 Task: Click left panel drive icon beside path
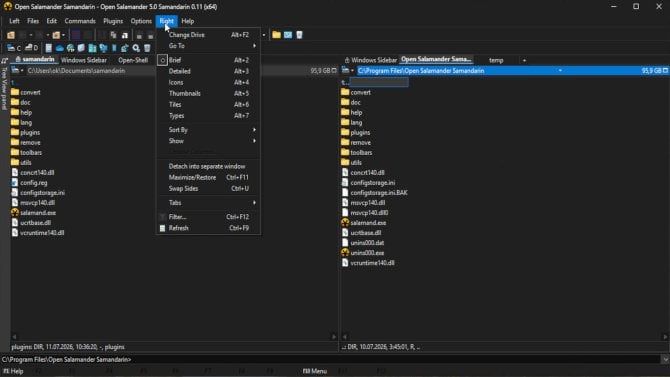click(x=15, y=71)
